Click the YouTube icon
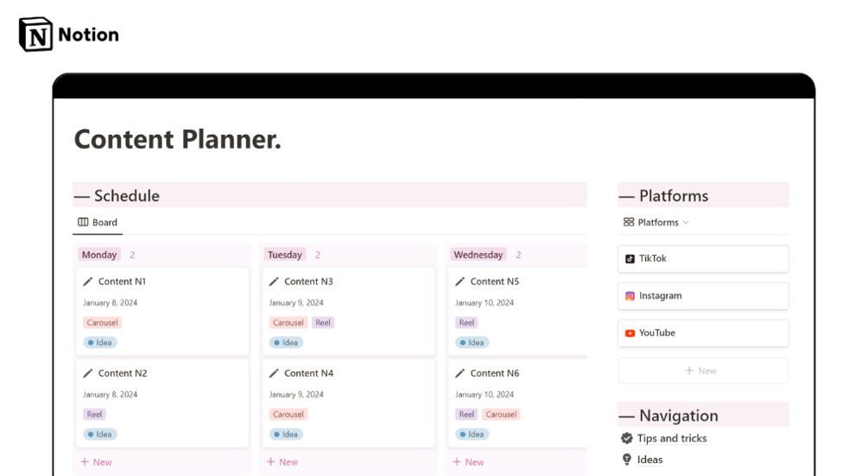Screen dimensions: 868x476 (630, 333)
